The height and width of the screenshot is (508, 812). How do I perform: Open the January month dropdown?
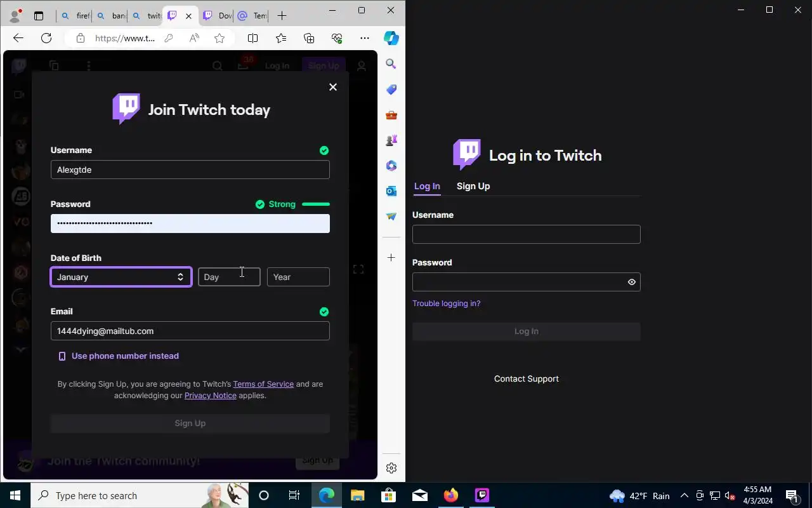pyautogui.click(x=121, y=277)
